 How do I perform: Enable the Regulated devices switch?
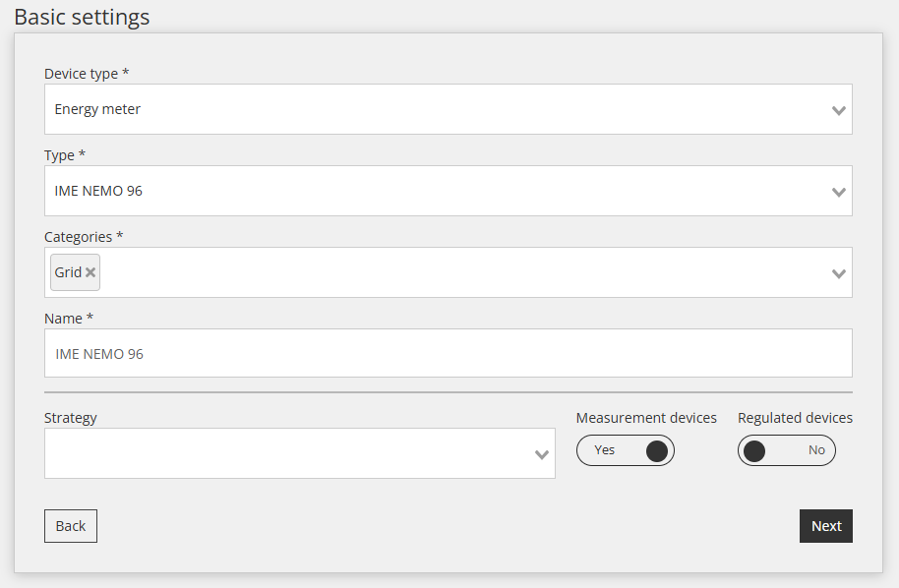click(x=786, y=450)
